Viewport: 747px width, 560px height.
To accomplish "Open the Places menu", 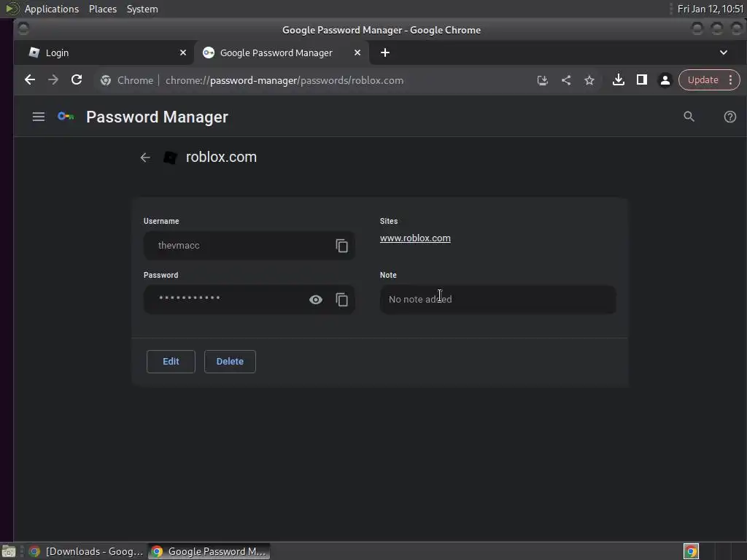I will pos(102,9).
